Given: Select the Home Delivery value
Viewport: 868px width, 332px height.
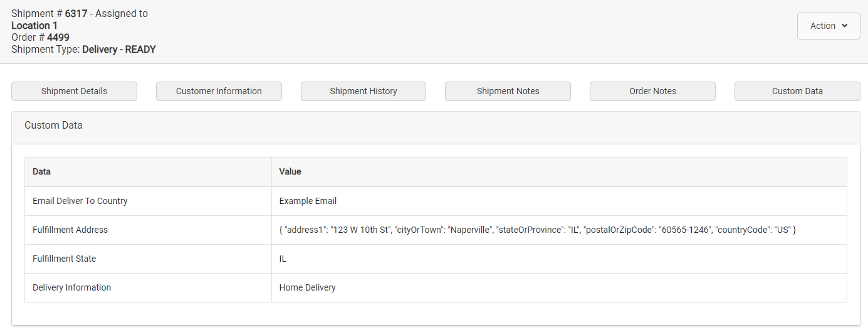Looking at the screenshot, I should pos(307,287).
